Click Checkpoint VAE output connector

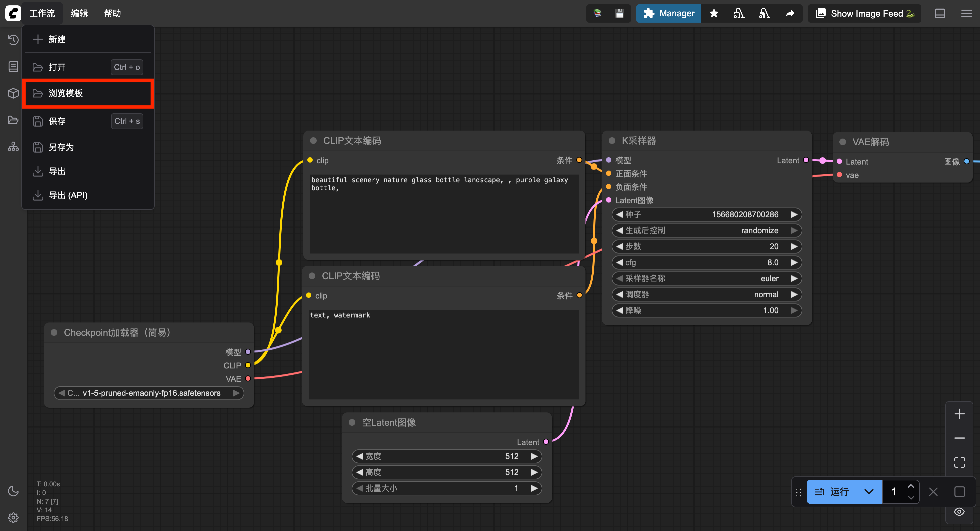tap(248, 378)
